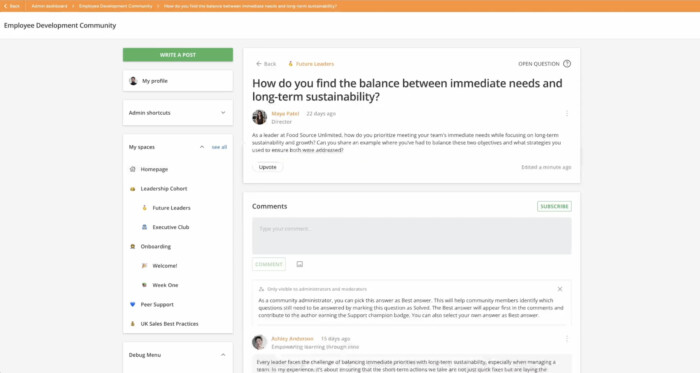Image resolution: width=700 pixels, height=373 pixels.
Task: Click the '22 days ago' timestamp
Action: coord(321,114)
